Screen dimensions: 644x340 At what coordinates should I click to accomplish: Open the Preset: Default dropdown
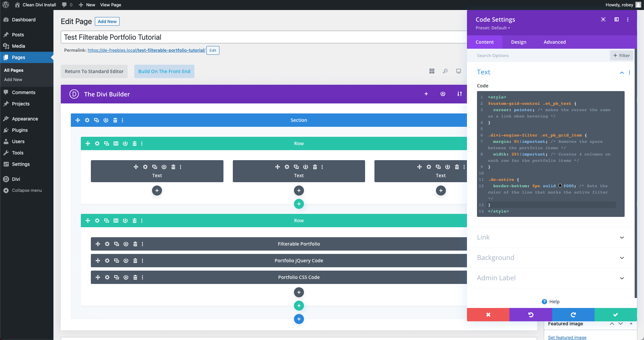493,28
